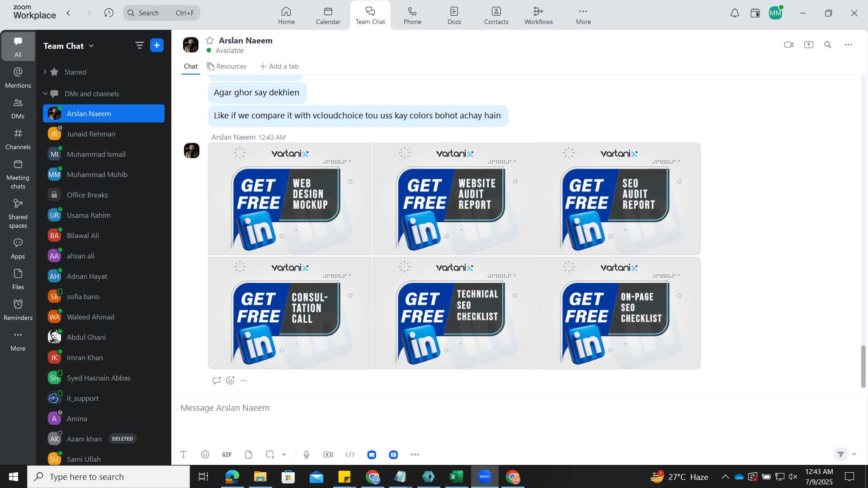Click the chat scrollbar thumb
Viewport: 868px width, 488px height.
(x=863, y=366)
